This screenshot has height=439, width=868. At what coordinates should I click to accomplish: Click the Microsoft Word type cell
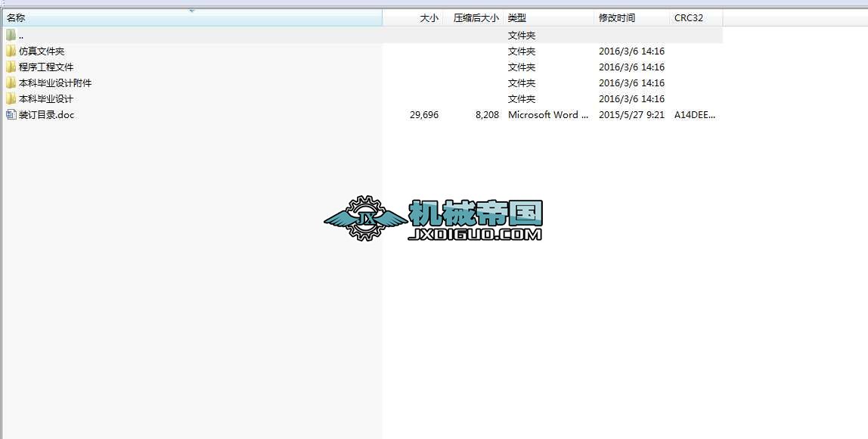[x=549, y=115]
